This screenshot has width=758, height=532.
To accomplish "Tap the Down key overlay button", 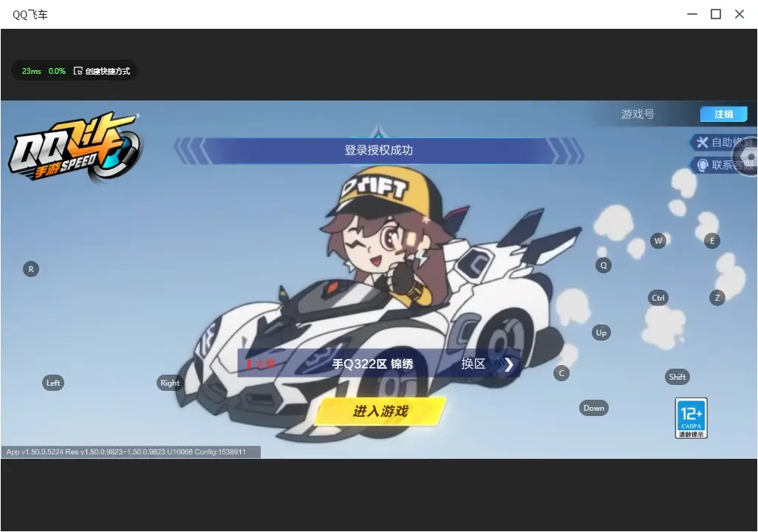I will coord(594,408).
